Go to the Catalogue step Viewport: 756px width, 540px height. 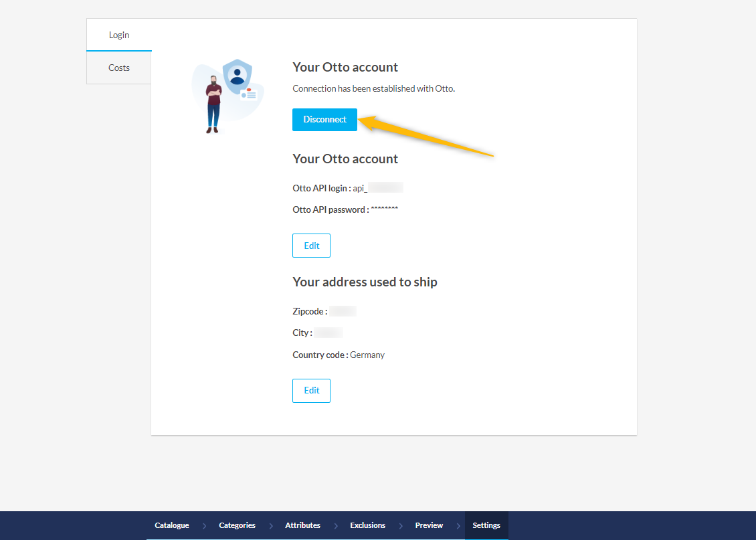[172, 525]
